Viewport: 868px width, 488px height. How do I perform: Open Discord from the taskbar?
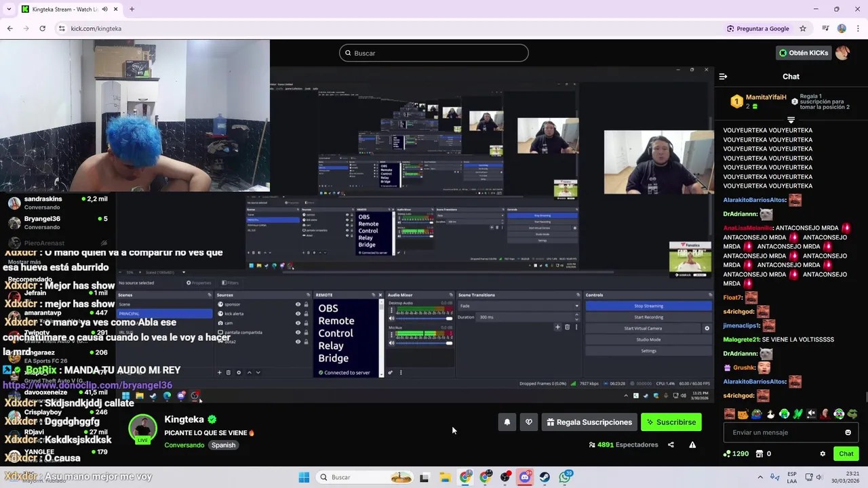pyautogui.click(x=525, y=477)
